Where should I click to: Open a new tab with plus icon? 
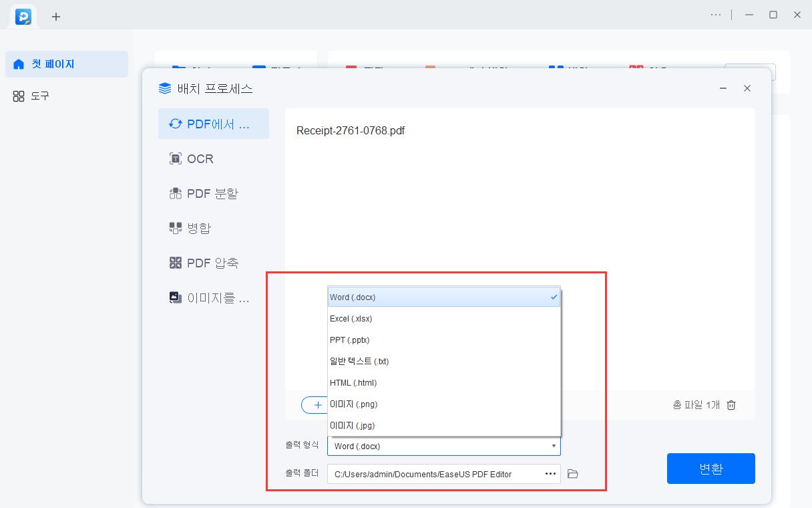(x=56, y=17)
